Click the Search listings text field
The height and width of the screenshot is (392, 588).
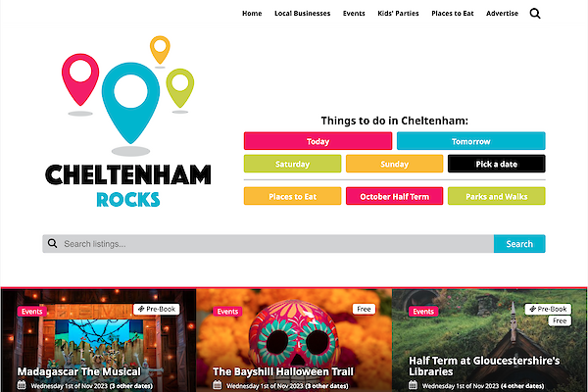tap(278, 244)
